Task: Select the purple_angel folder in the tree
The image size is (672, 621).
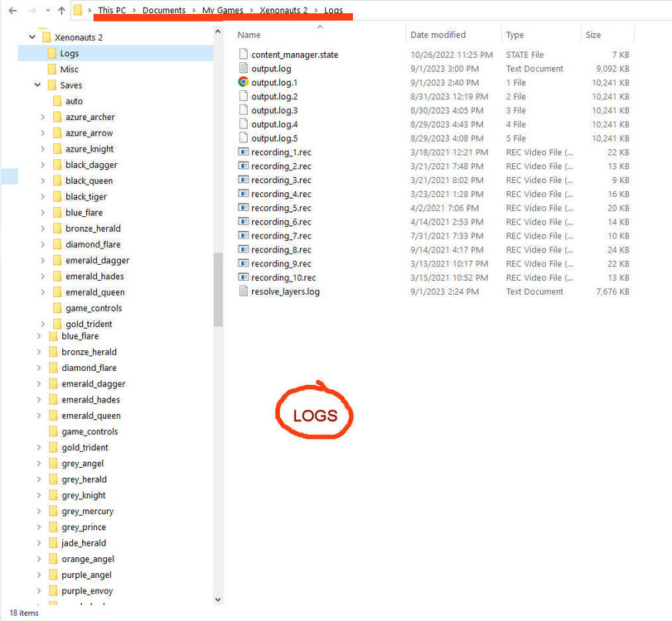Action: [x=86, y=575]
